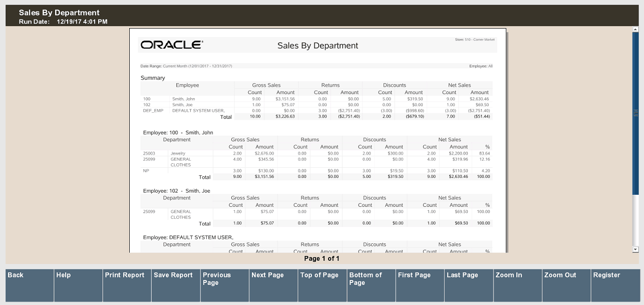Click department code 25003
Image resolution: width=644 pixels, height=305 pixels.
(x=149, y=153)
